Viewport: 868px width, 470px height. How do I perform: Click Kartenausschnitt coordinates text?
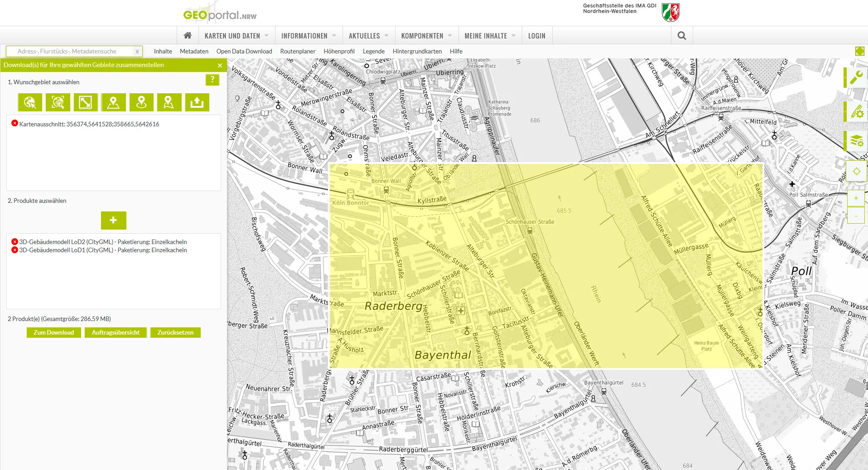pos(89,124)
